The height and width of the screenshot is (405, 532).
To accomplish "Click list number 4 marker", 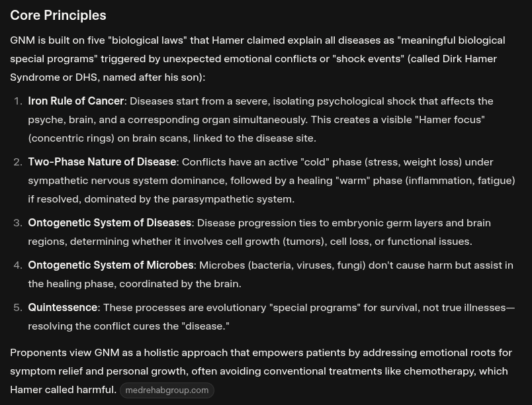I will click(x=18, y=265).
